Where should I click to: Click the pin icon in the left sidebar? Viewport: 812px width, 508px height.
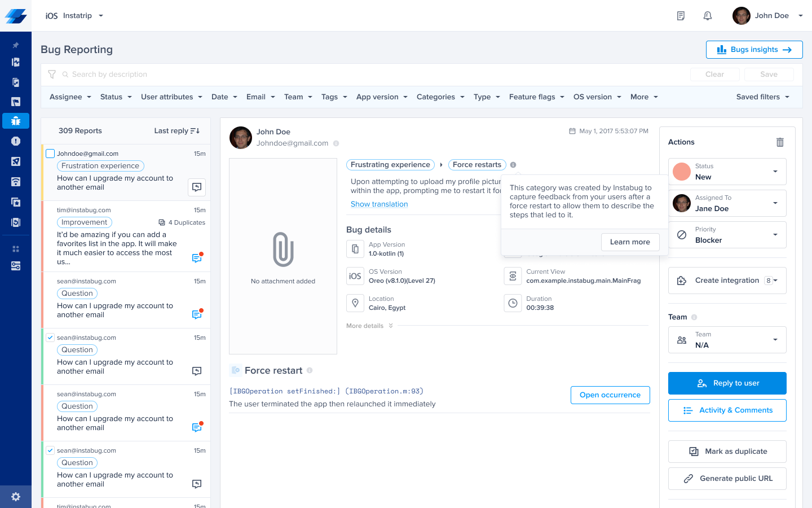point(16,45)
